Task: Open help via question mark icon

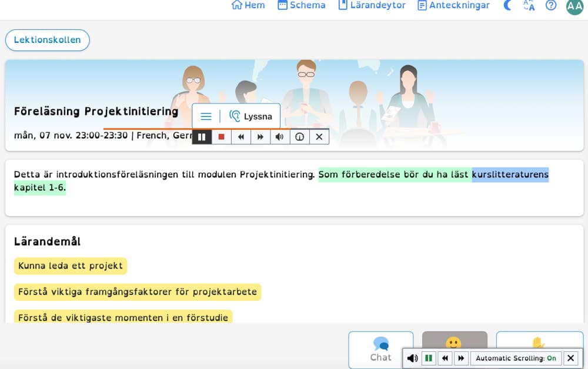Action: click(x=551, y=5)
